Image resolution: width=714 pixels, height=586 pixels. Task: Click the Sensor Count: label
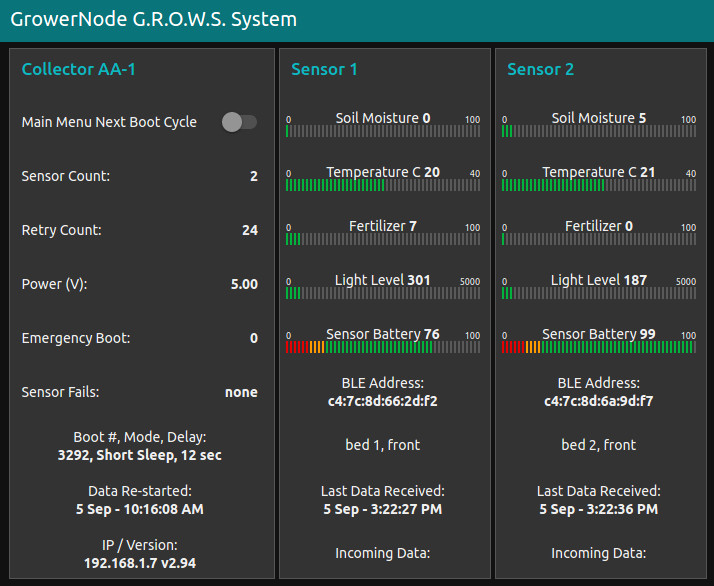pos(66,176)
